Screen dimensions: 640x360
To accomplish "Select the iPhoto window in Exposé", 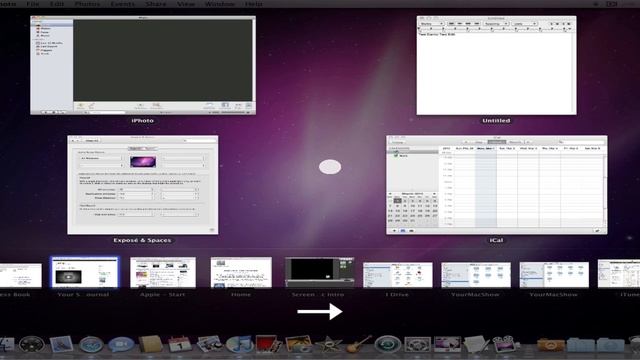I will (143, 65).
